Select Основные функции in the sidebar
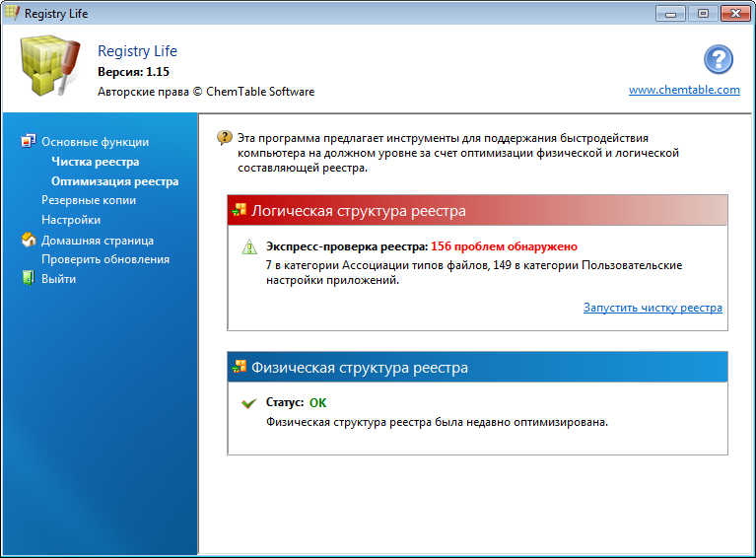Screen dimensions: 756x558 click(x=95, y=142)
